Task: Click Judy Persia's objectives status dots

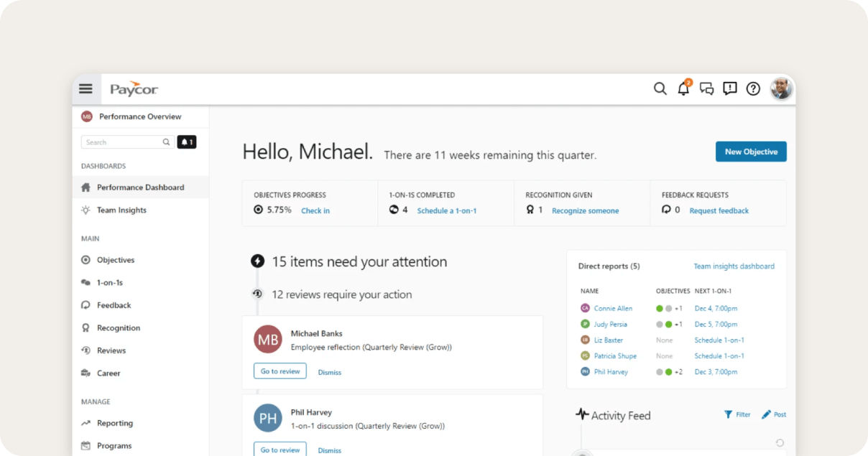Action: coord(669,325)
